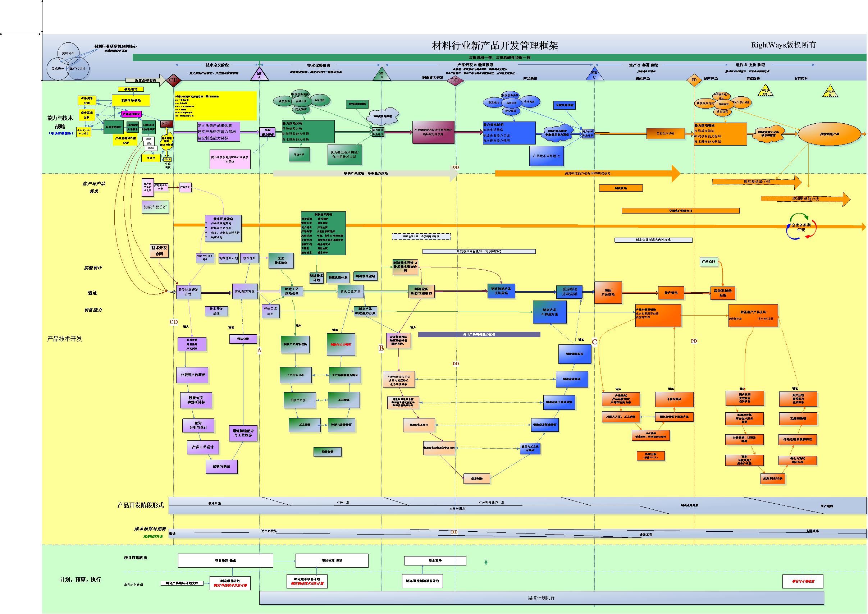Screen dimensions: 868x614
Task: Click the 知识产权分析 box
Action: pos(155,207)
